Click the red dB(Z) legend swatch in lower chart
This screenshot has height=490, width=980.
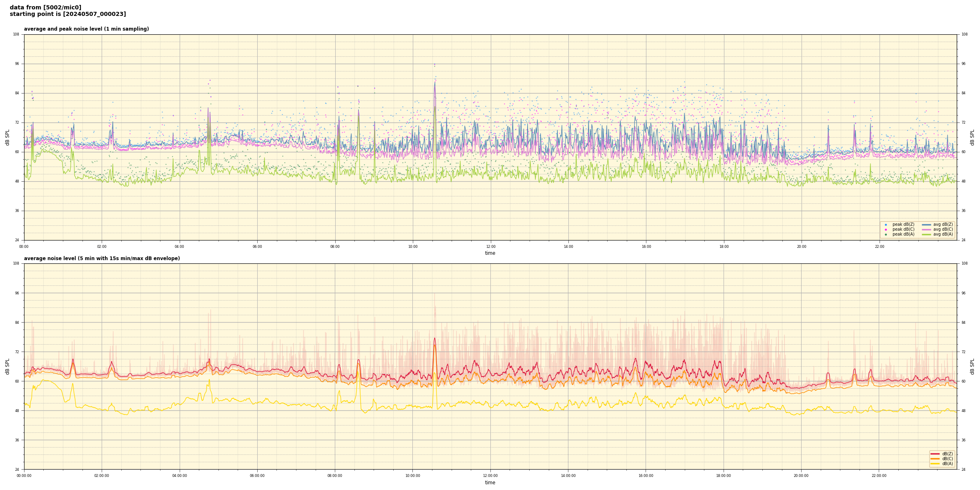(x=935, y=454)
